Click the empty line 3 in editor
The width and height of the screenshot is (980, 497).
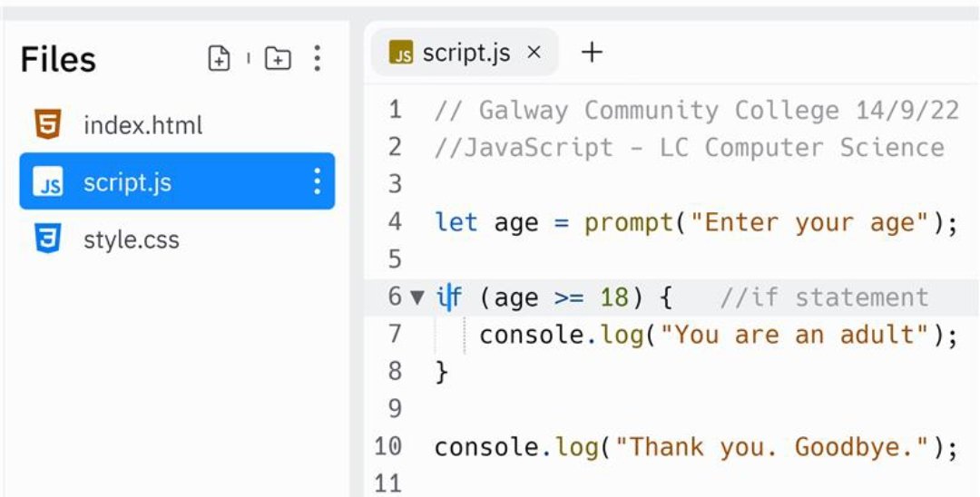tap(671, 185)
